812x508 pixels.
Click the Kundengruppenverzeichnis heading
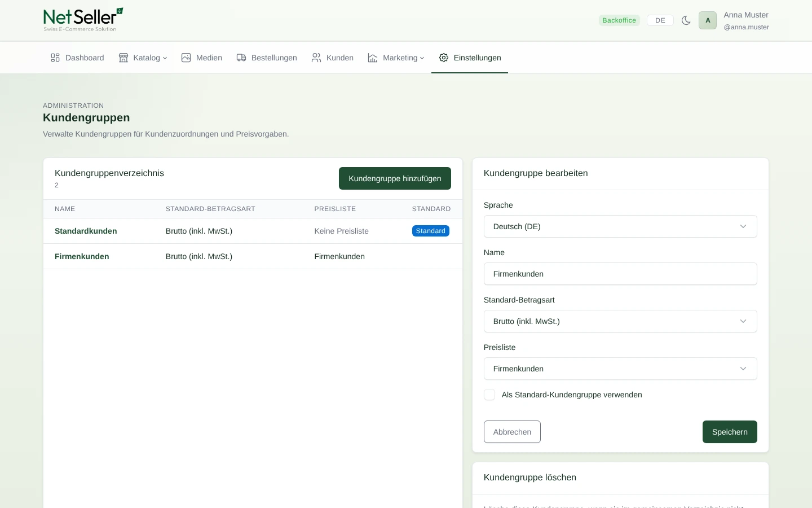click(109, 173)
